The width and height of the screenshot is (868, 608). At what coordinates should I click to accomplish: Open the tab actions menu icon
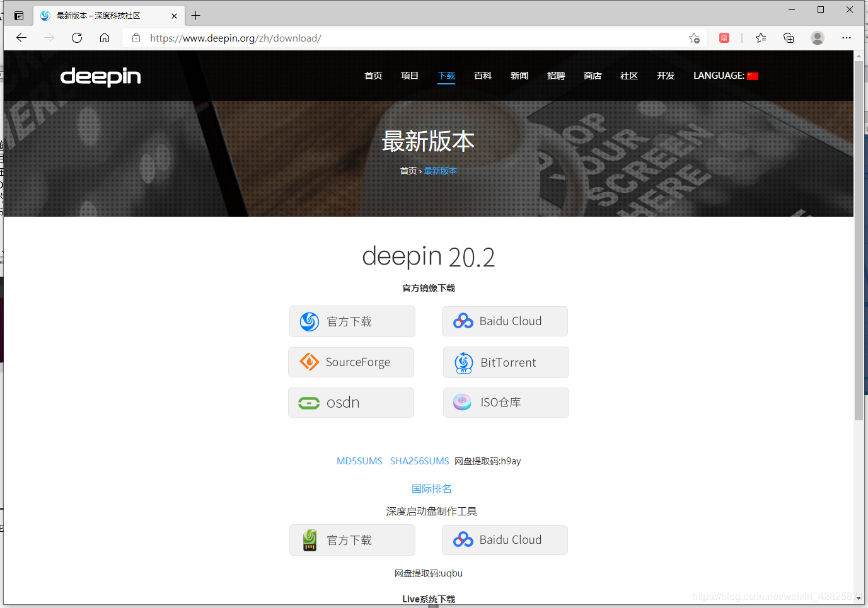19,16
